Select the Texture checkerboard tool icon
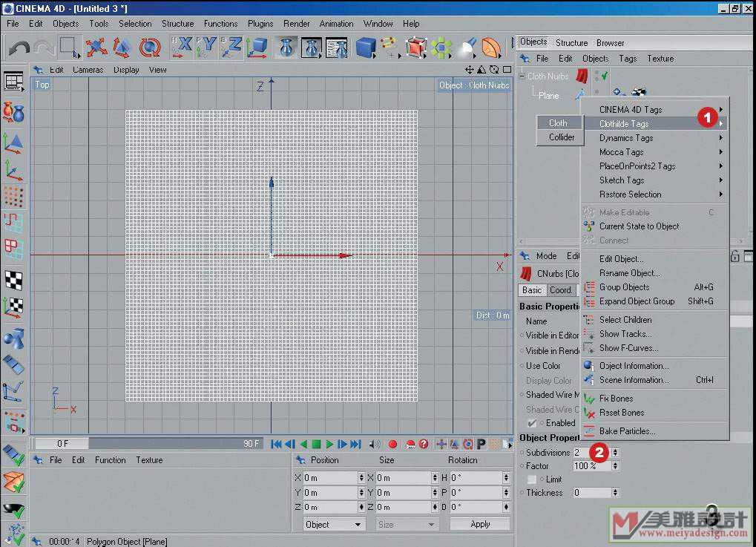 13,281
